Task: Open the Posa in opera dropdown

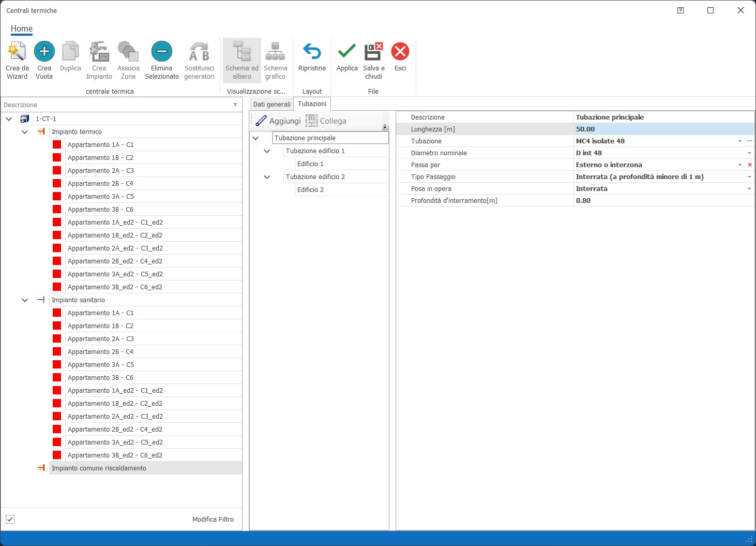Action: point(749,189)
